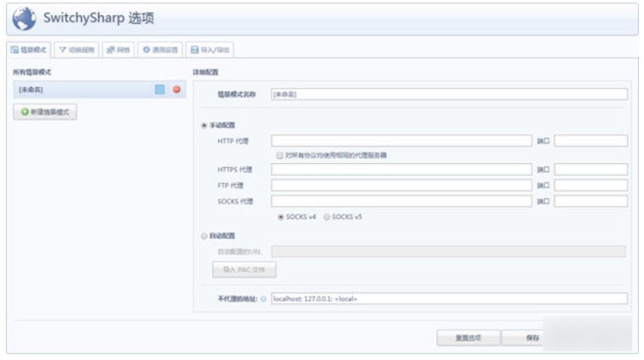Go to the 通用设置 tab
This screenshot has height=360, width=644.
pyautogui.click(x=160, y=50)
